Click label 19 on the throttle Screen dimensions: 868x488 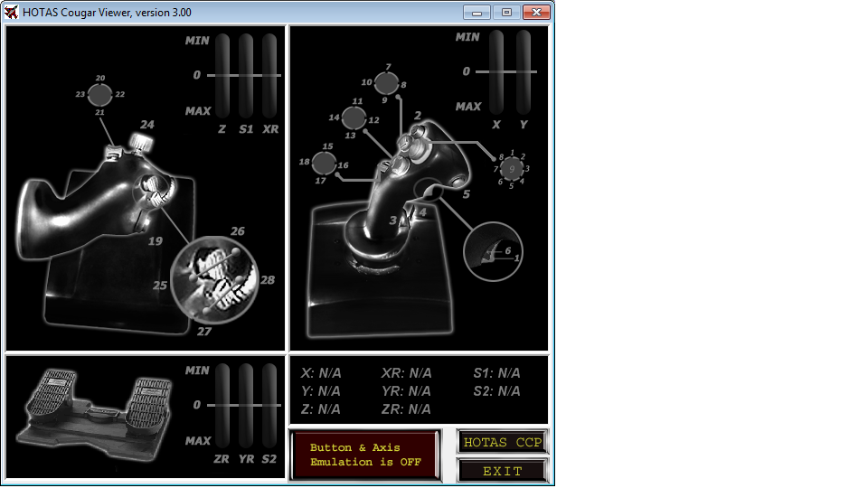click(156, 241)
